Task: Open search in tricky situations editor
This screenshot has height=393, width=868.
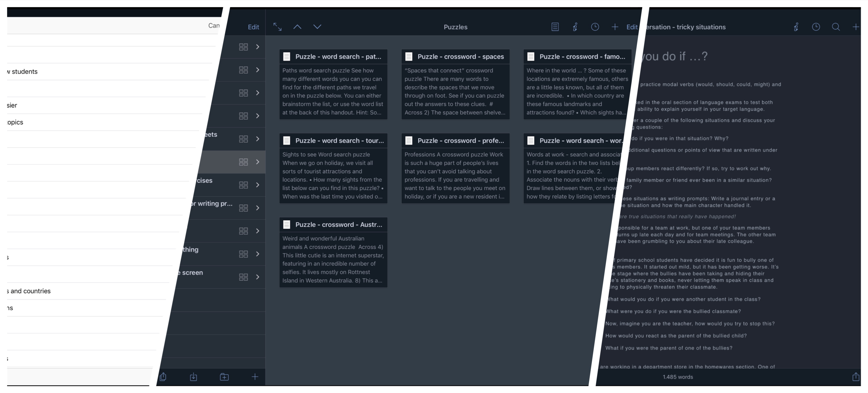Action: (836, 27)
